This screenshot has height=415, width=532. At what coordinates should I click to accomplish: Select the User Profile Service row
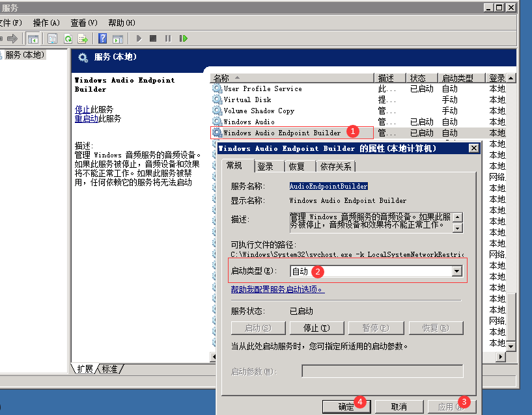pyautogui.click(x=358, y=88)
